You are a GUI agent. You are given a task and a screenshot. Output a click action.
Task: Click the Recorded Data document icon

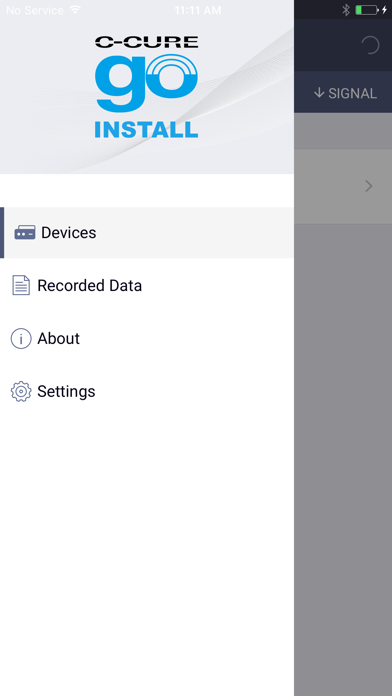click(x=21, y=285)
